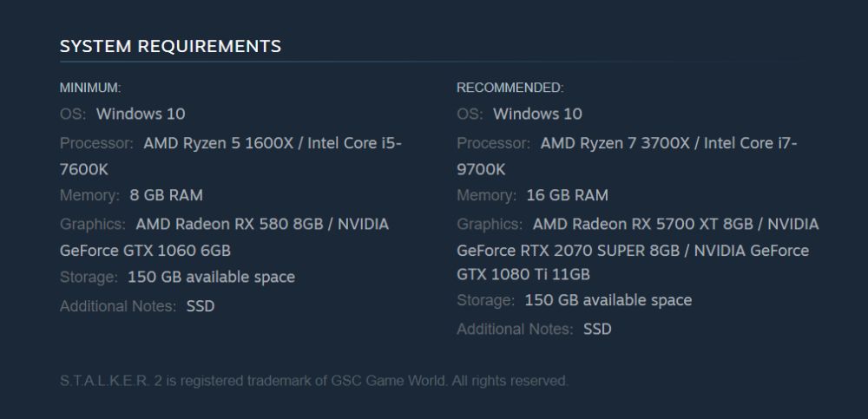This screenshot has width=868, height=419.
Task: Click SSD in the Recommended Additional Notes
Action: 597,329
